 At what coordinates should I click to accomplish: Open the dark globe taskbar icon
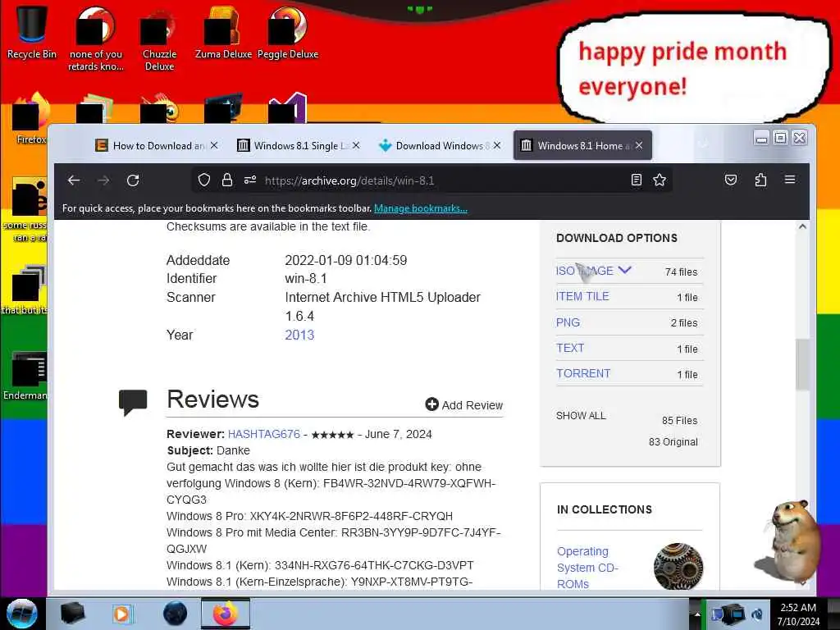tap(176, 614)
